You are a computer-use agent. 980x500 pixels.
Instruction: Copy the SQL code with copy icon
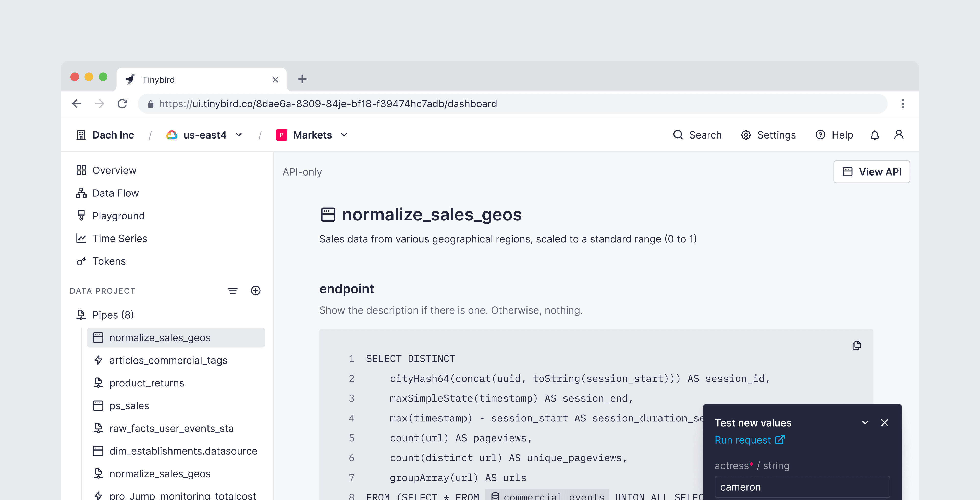coord(857,345)
